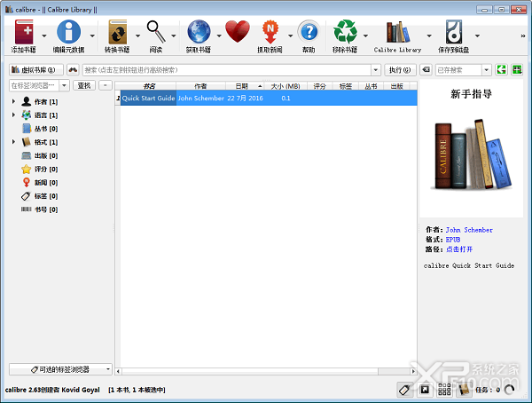Image resolution: width=532 pixels, height=403 pixels.
Task: Sort by Size (大小 MB) column header
Action: coord(286,86)
